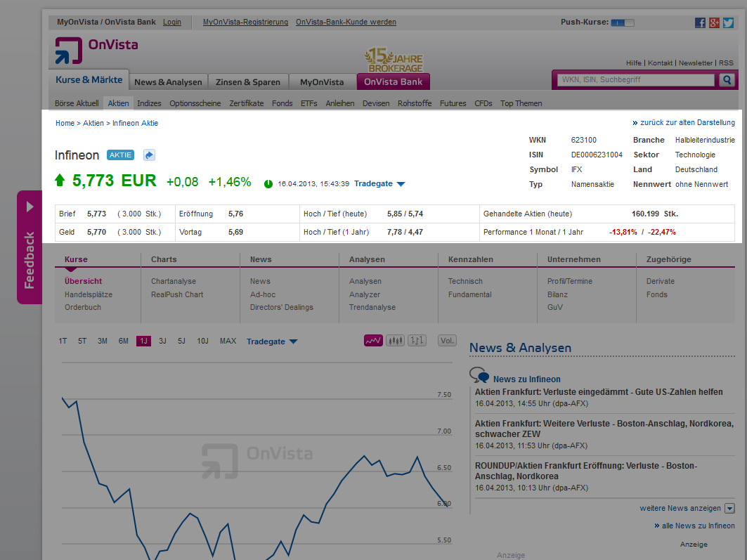Open the GuV link
Image resolution: width=747 pixels, height=560 pixels.
555,307
